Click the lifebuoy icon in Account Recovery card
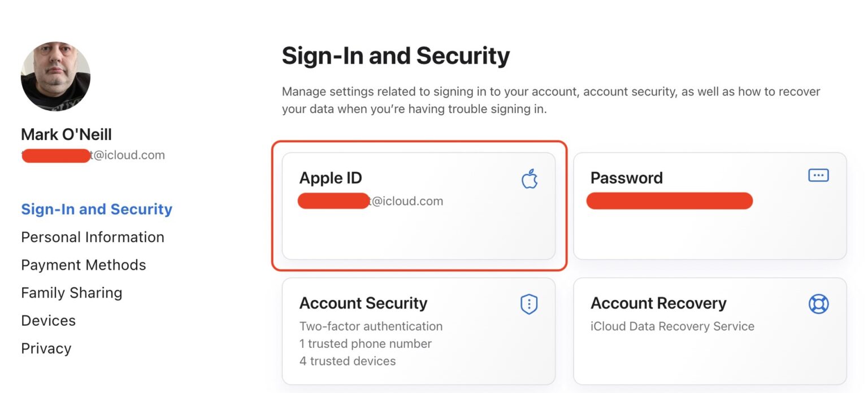 pos(818,304)
